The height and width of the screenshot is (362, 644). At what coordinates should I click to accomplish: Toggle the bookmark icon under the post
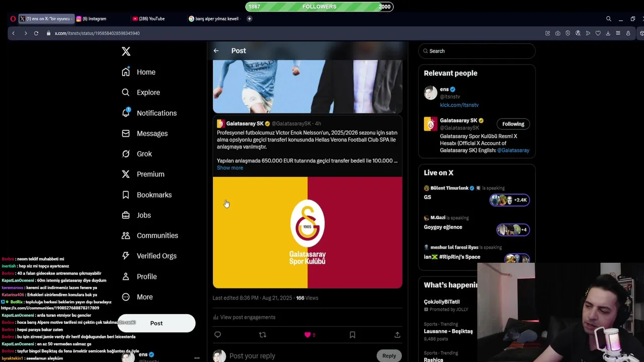[352, 335]
